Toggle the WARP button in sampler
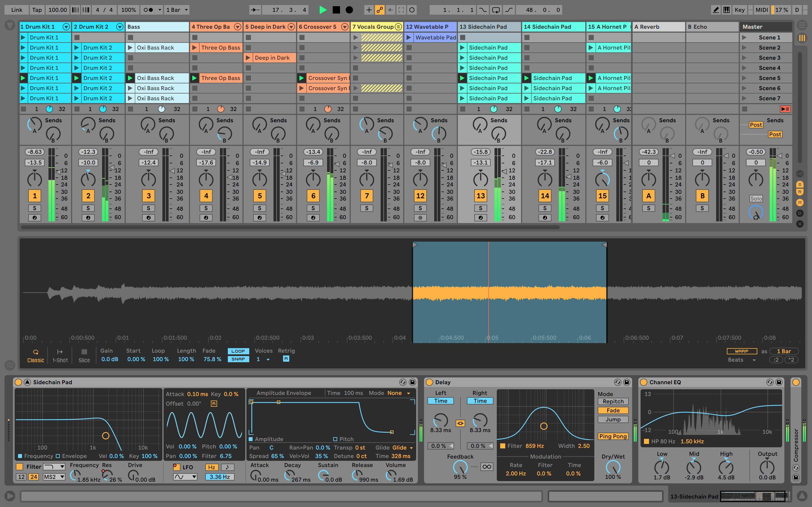The width and height of the screenshot is (812, 507). 742,351
